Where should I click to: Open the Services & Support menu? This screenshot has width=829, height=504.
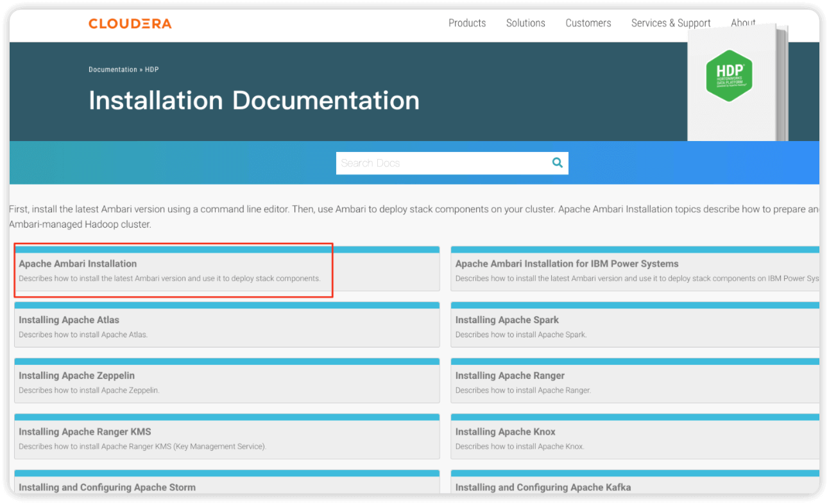(x=671, y=23)
